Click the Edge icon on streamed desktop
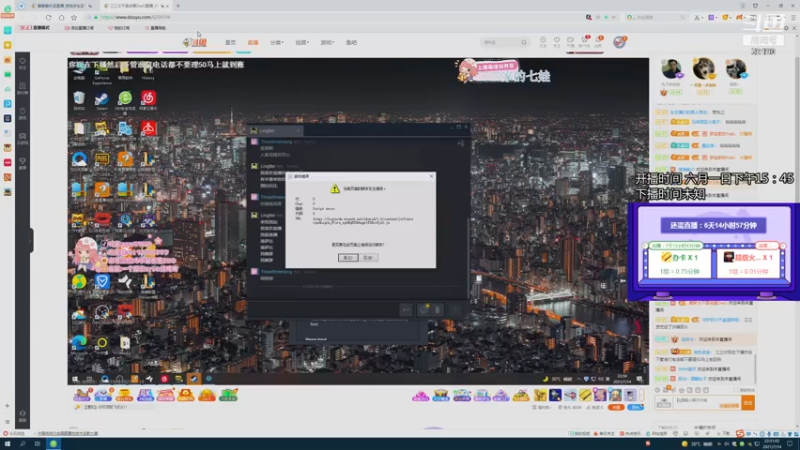The image size is (800, 450). 79,344
